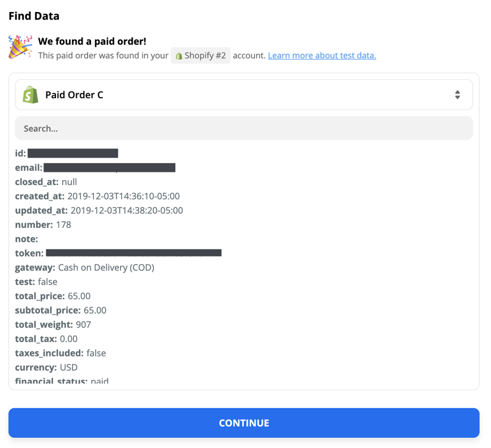Open Learn more about test data link
Image resolution: width=491 pixels, height=448 pixels.
[322, 55]
